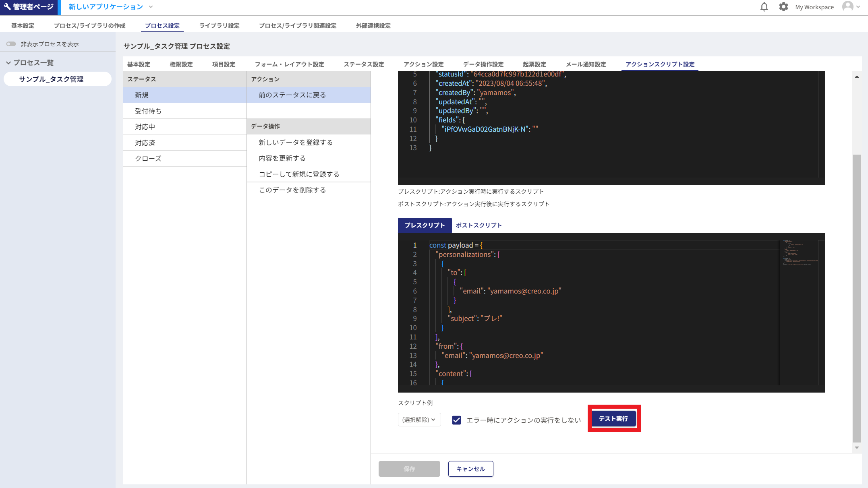Open the process 基本設定 sub-tab
868x488 pixels.
tap(139, 64)
